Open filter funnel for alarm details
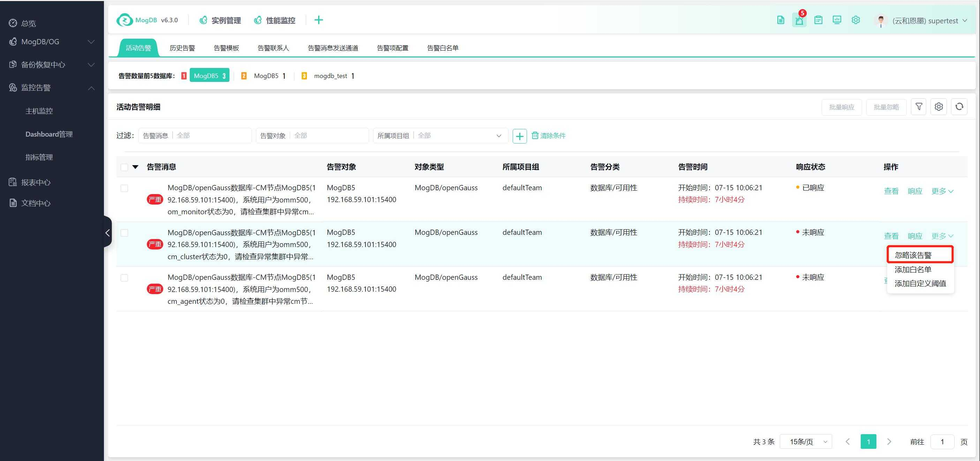 coord(918,107)
